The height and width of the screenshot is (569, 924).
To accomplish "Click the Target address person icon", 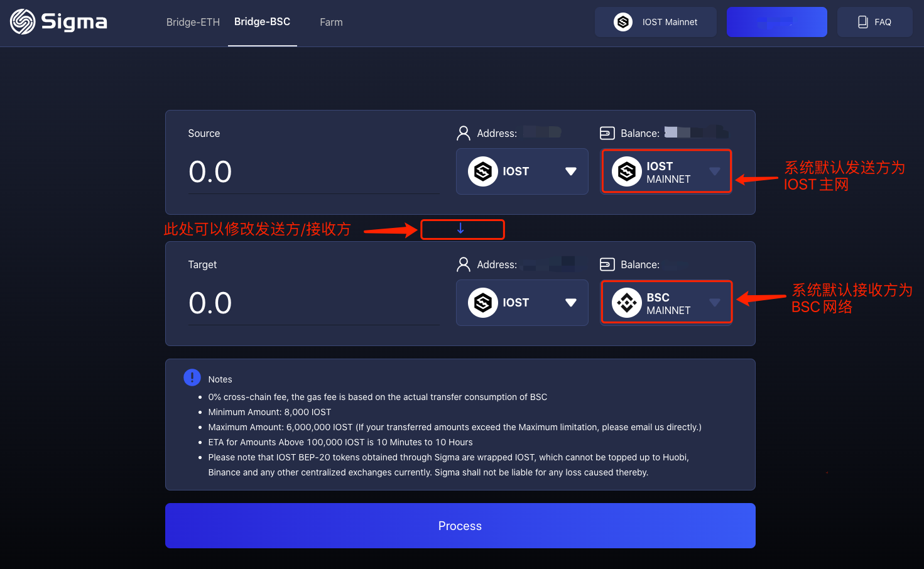I will click(x=464, y=264).
